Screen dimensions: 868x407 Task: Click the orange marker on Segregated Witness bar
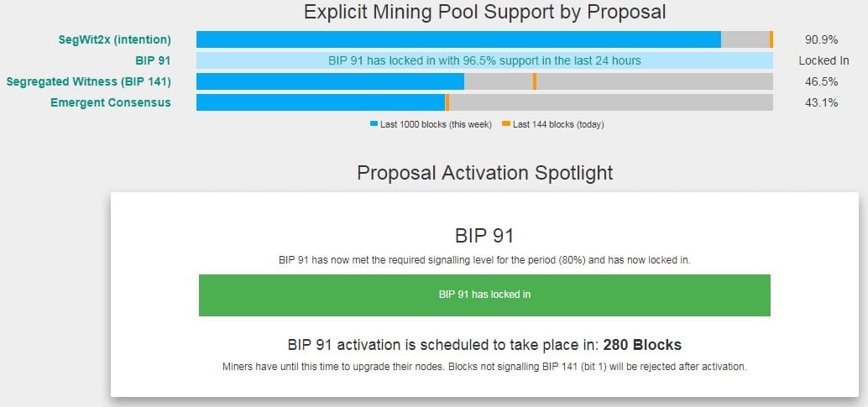(x=535, y=81)
